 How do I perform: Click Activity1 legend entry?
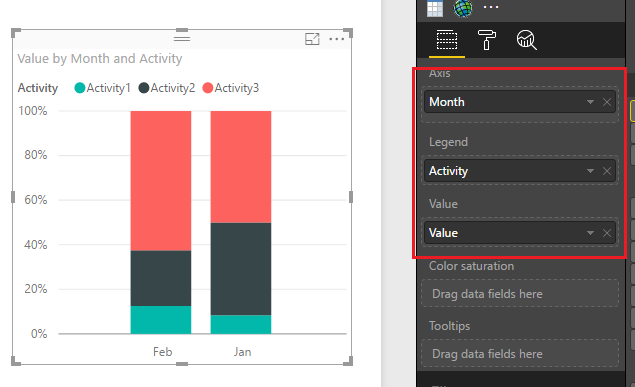(x=102, y=88)
